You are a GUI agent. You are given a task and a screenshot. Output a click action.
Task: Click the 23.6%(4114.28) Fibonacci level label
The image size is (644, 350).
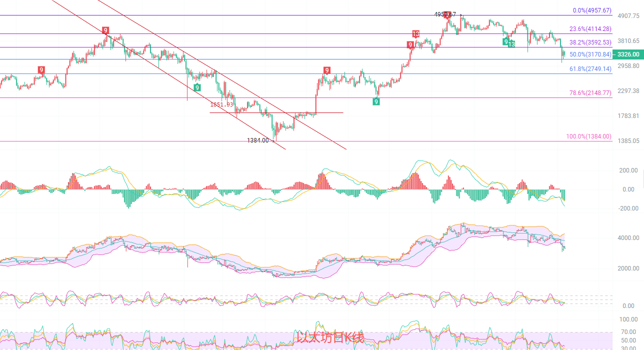pyautogui.click(x=590, y=29)
